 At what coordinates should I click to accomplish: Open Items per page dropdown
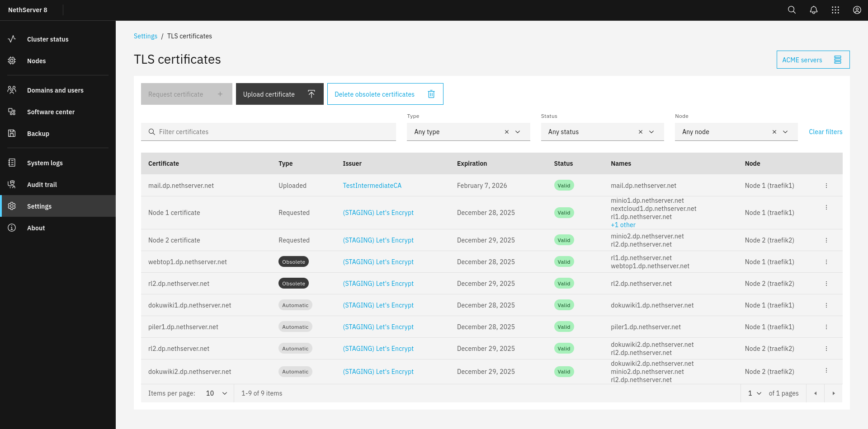coord(217,393)
